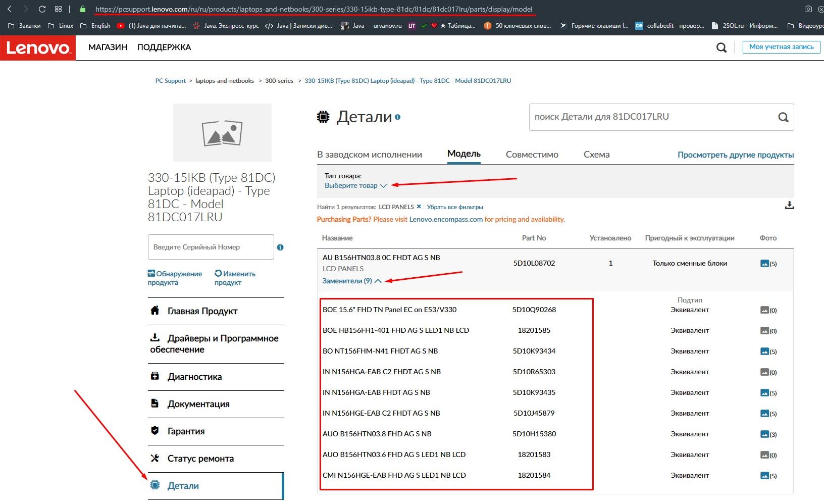Expand the Выберите товар dropdown
The height and width of the screenshot is (504, 824).
(x=355, y=185)
